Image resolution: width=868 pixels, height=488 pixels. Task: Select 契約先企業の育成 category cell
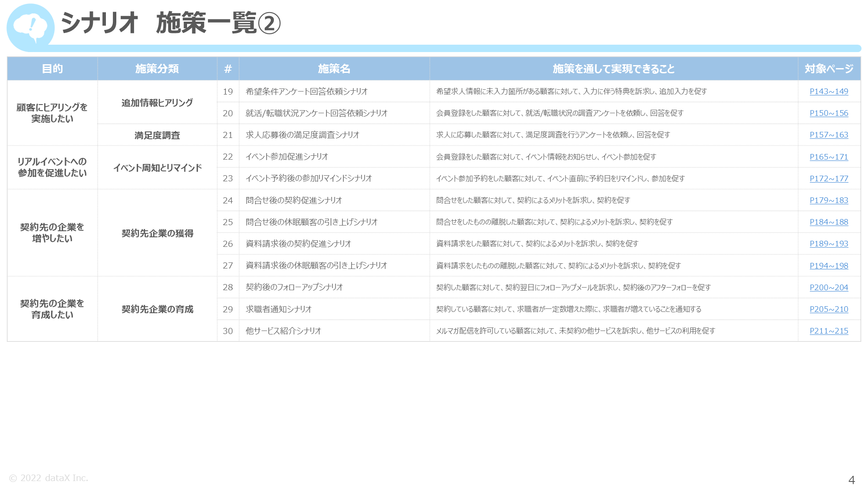[157, 309]
